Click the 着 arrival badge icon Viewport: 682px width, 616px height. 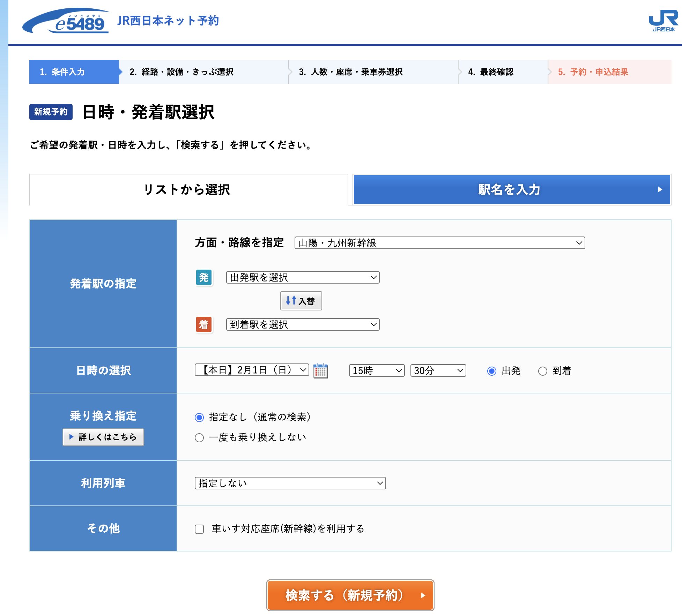pos(204,325)
